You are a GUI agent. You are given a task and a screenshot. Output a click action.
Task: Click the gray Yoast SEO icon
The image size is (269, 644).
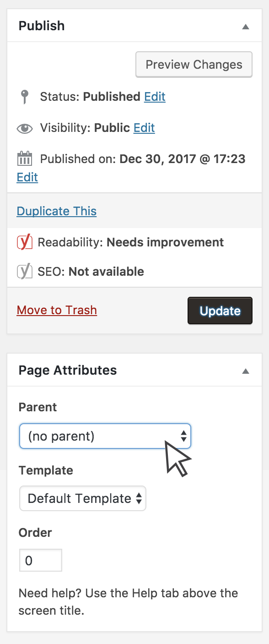click(25, 272)
